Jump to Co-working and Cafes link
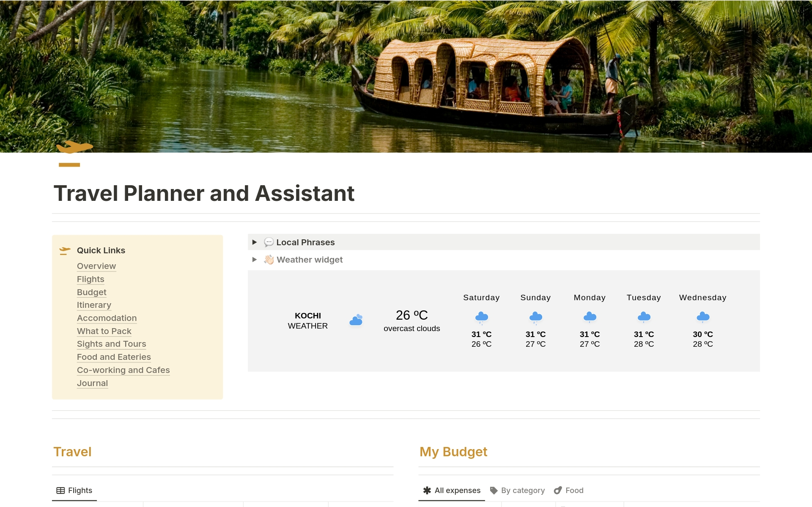This screenshot has width=812, height=507. [x=123, y=370]
